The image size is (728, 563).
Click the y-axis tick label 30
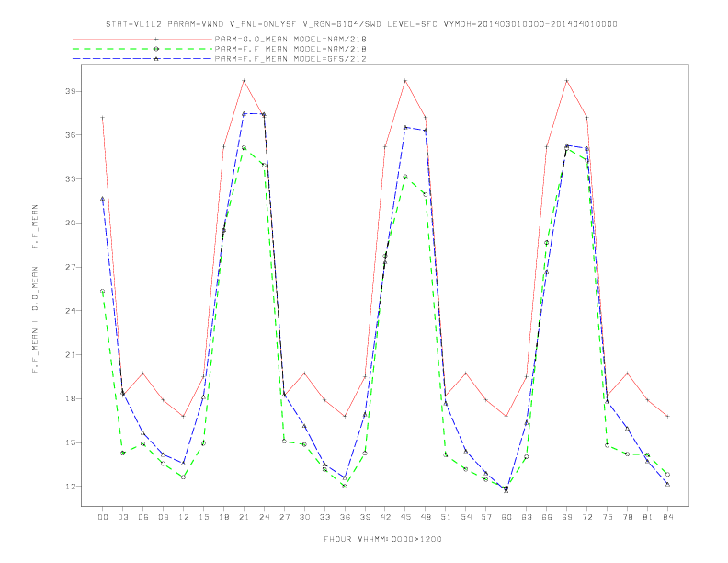click(70, 223)
